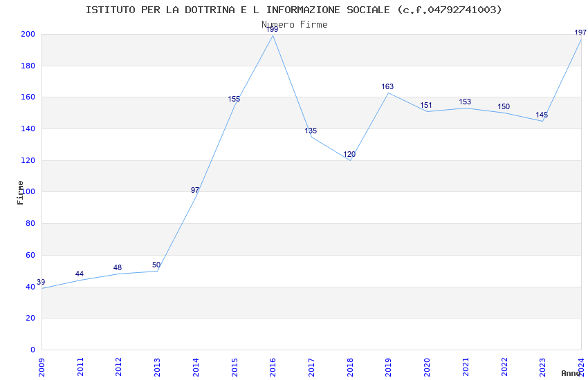
Task: Click the 135 data label for 2017
Action: (311, 131)
